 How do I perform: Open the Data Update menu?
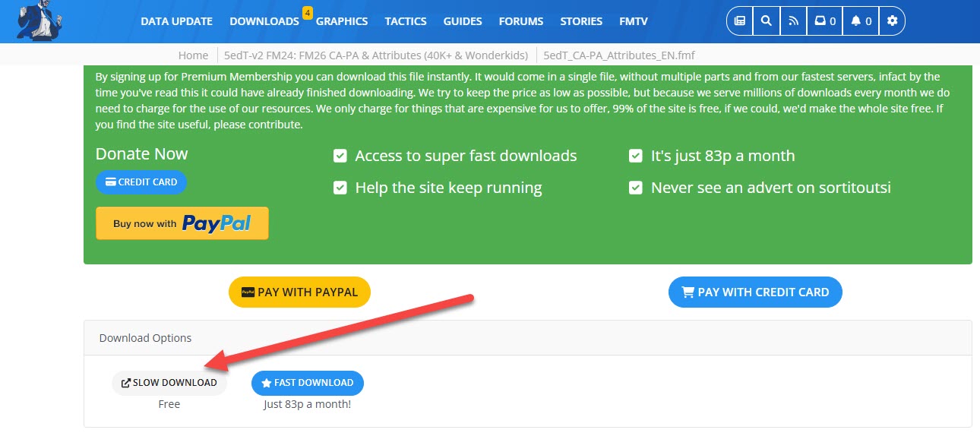point(176,21)
